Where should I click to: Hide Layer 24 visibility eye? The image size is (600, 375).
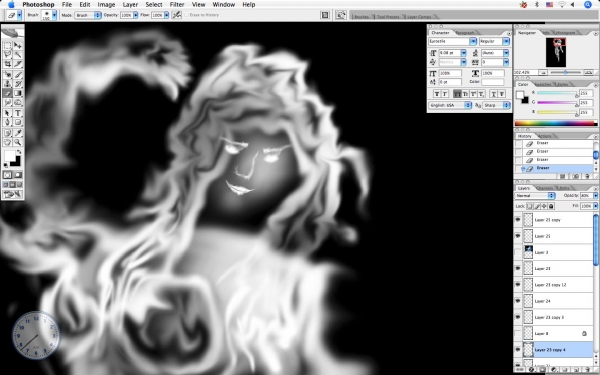(518, 301)
